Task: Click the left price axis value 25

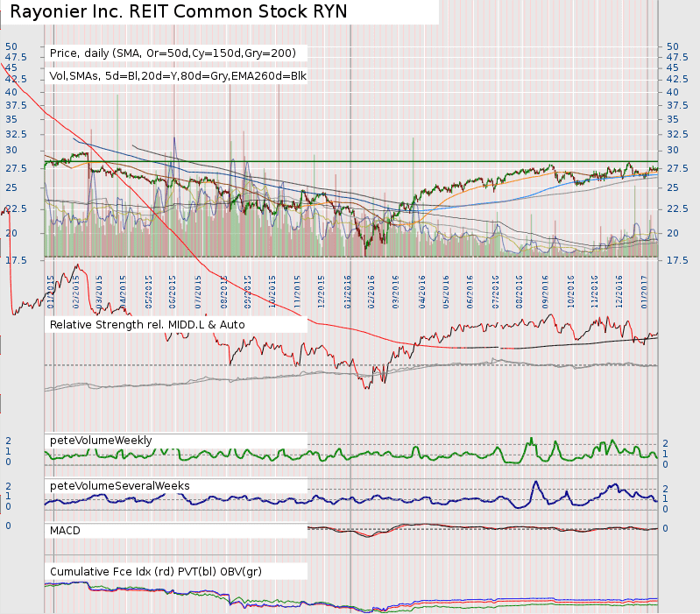Action: [11, 187]
